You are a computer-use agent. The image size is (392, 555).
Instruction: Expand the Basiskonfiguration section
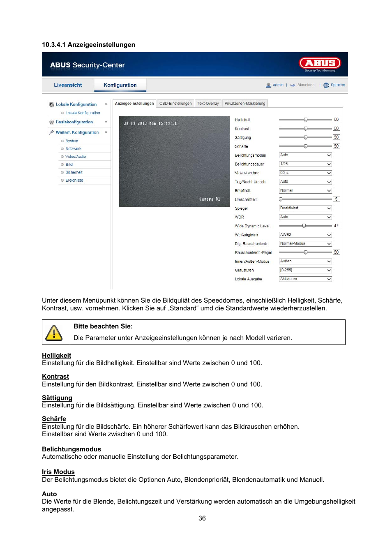[106, 122]
